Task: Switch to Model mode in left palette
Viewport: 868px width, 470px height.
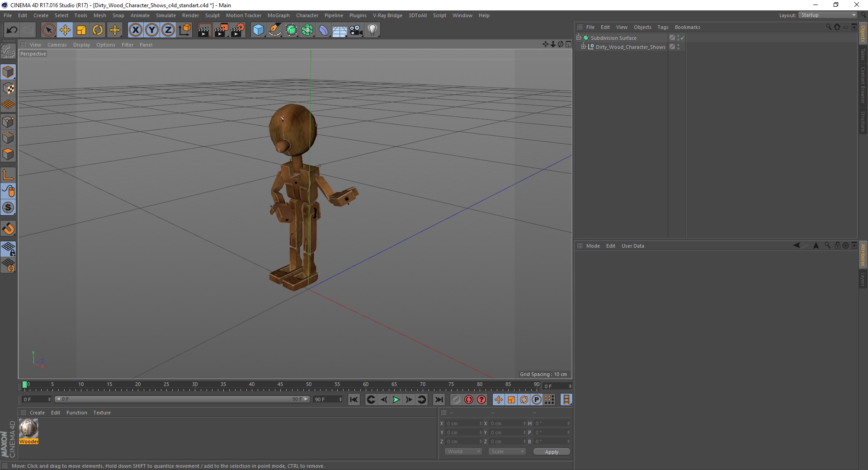Action: pyautogui.click(x=8, y=72)
